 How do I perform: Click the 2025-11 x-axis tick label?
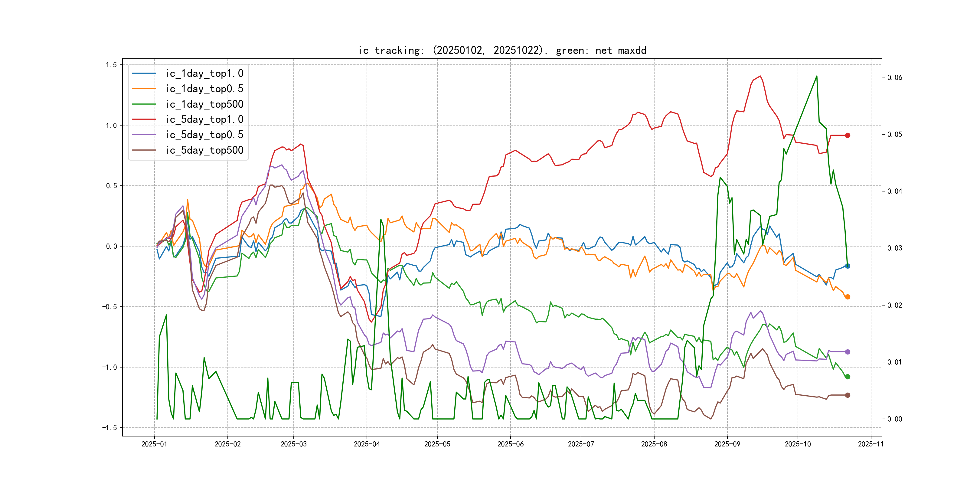point(871,444)
